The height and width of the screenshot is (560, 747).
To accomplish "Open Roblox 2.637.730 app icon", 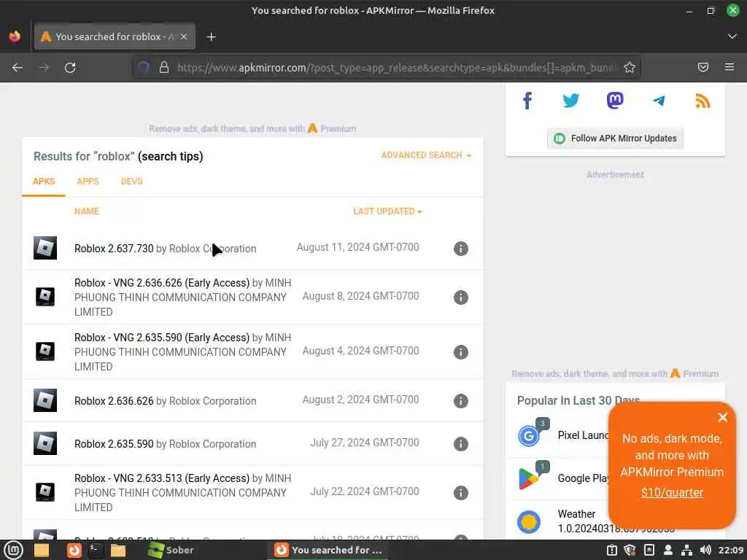I will click(x=45, y=248).
